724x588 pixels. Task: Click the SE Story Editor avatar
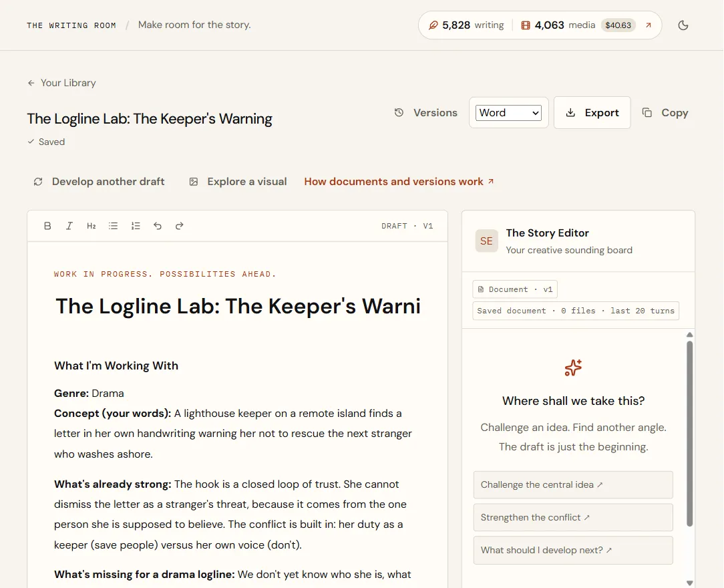click(487, 241)
